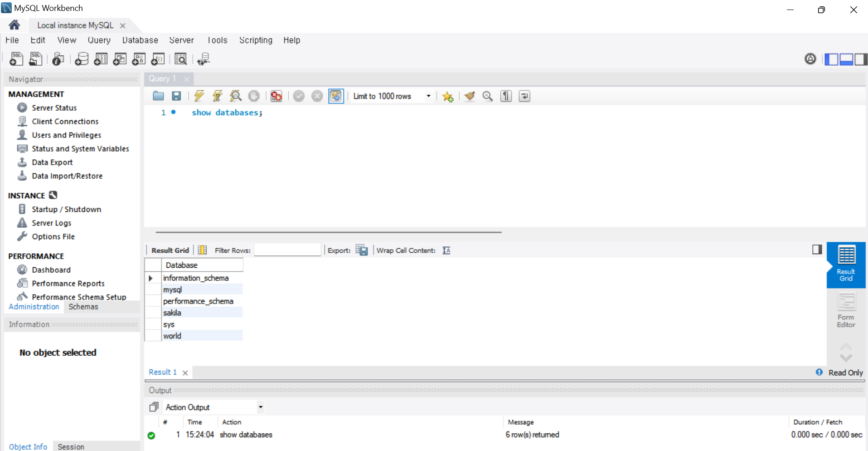Select the Session tab
The height and width of the screenshot is (451, 868).
(71, 446)
